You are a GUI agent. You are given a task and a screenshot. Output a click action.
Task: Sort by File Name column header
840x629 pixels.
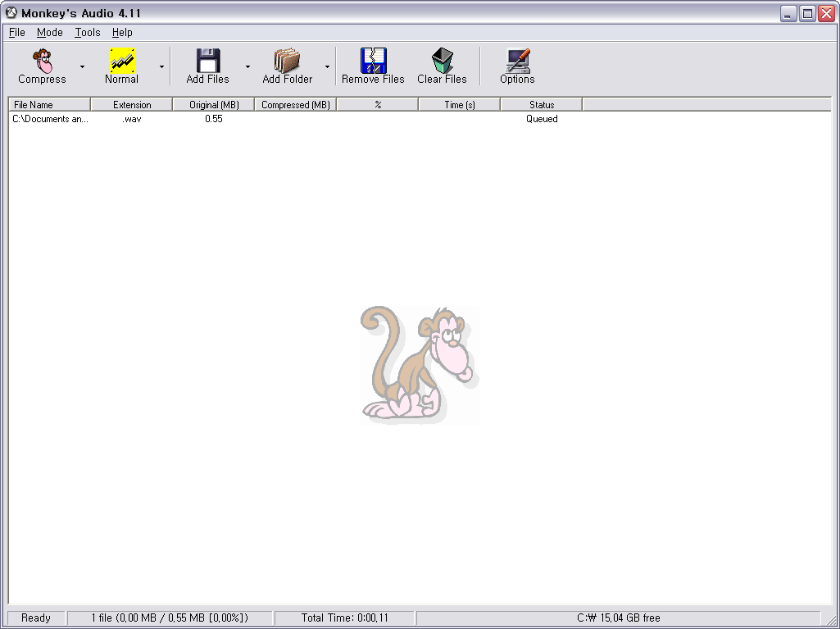[50, 105]
